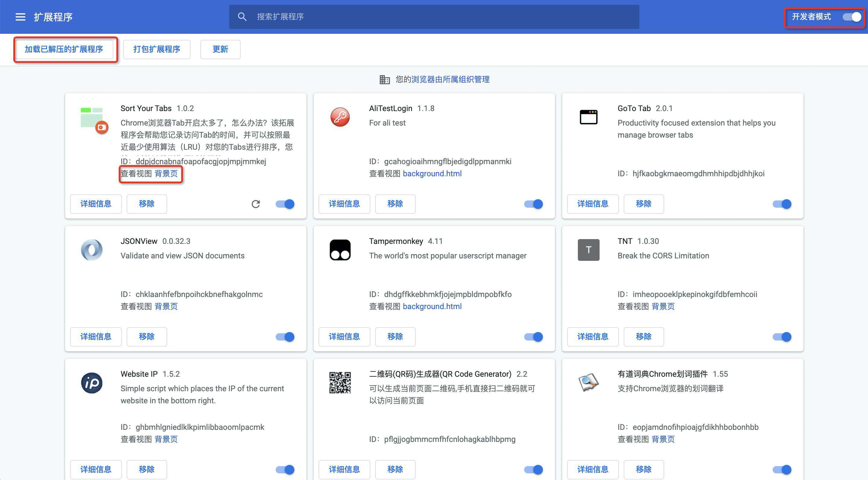
Task: Remove the GoTo Tab extension
Action: (x=644, y=204)
